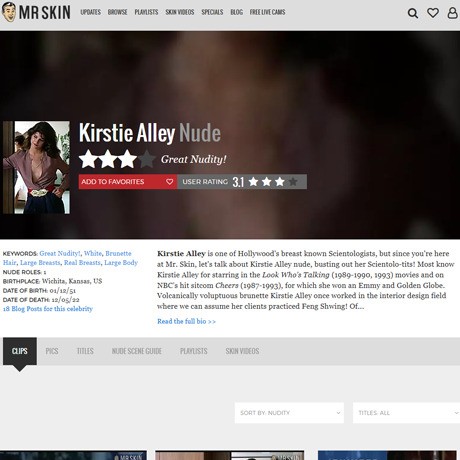Screen dimensions: 460x460
Task: Rate with fourth grey user rating star
Action: point(293,182)
